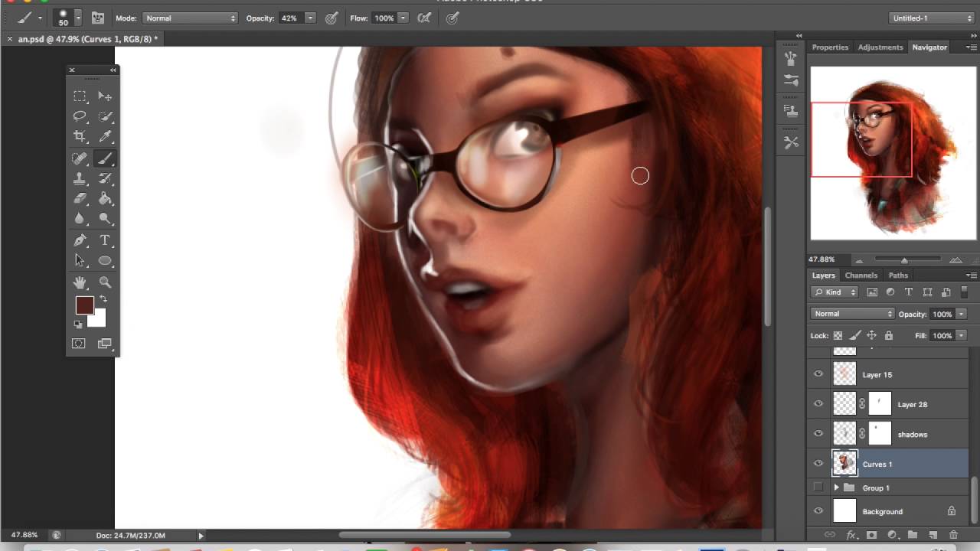Switch to the Adjustments tab

tap(880, 47)
